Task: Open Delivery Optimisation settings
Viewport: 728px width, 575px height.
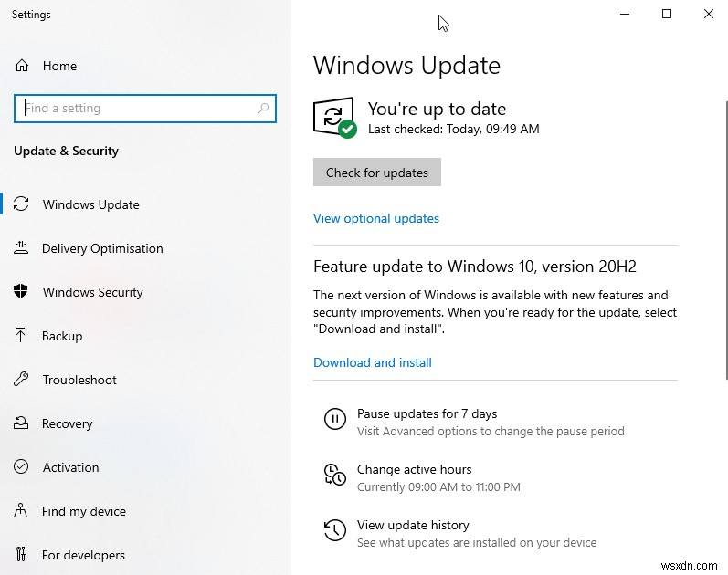Action: 102,249
